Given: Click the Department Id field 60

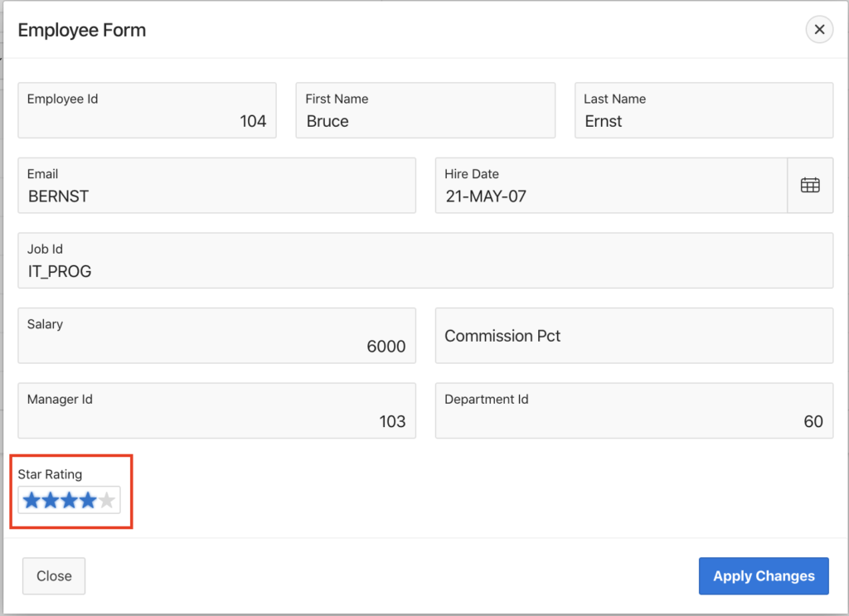Looking at the screenshot, I should pyautogui.click(x=634, y=411).
